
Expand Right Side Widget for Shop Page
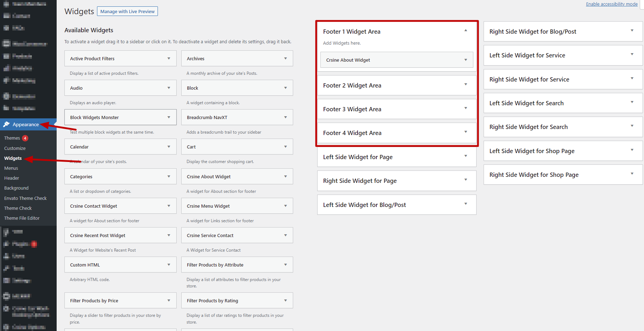632,174
